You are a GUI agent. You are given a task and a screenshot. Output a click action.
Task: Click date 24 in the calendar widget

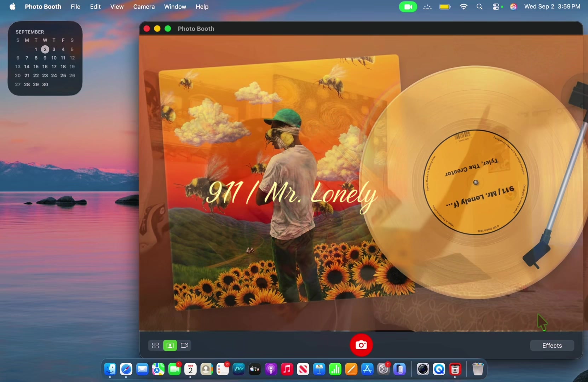pos(54,75)
